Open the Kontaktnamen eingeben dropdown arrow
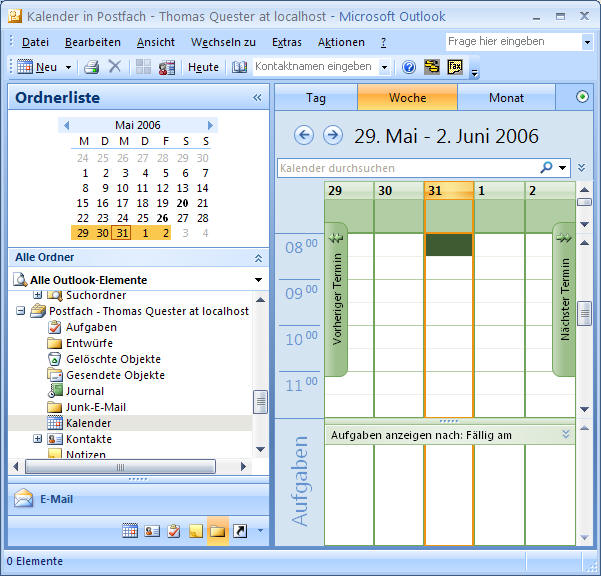 coord(384,67)
